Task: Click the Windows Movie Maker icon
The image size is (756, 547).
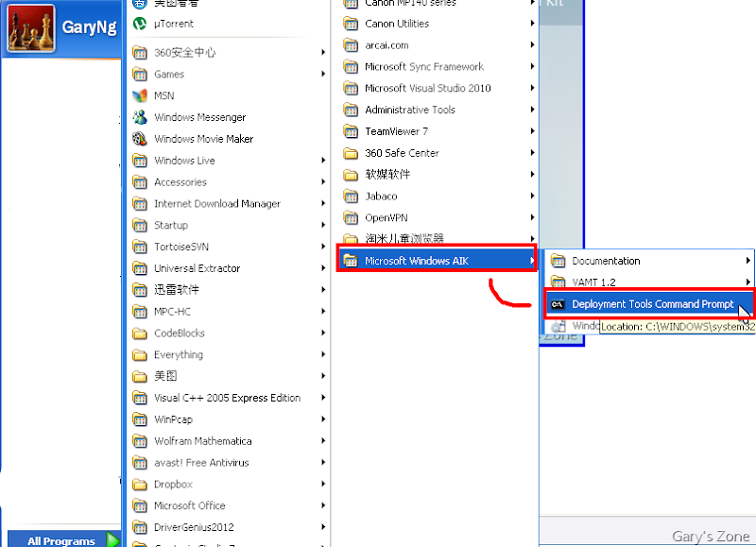Action: (140, 139)
